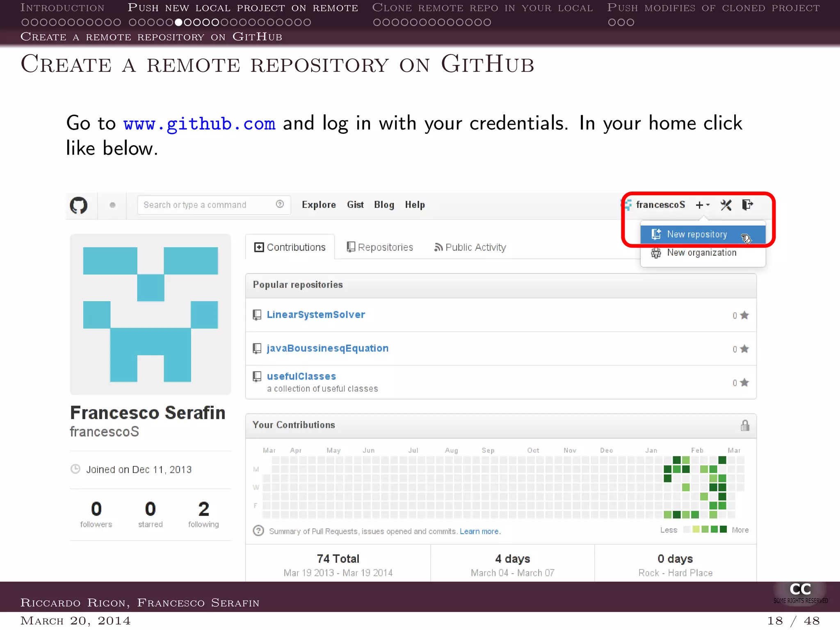Screen dimensions: 840x630
Task: Click the contributions summary question-mark icon
Action: click(258, 531)
